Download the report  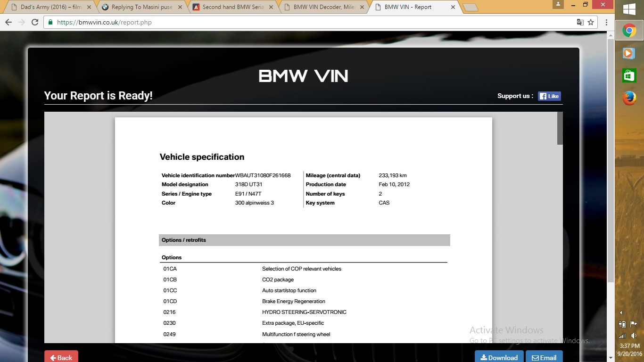coord(499,357)
